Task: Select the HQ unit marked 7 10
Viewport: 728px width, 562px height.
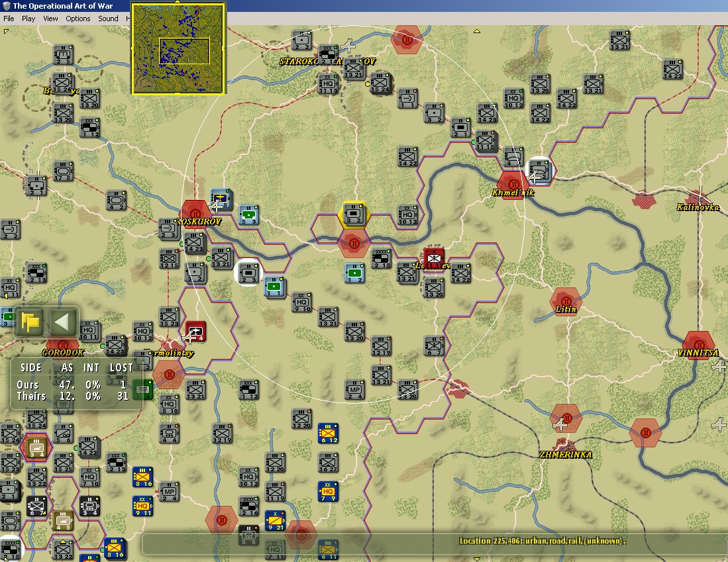Action: tap(89, 477)
